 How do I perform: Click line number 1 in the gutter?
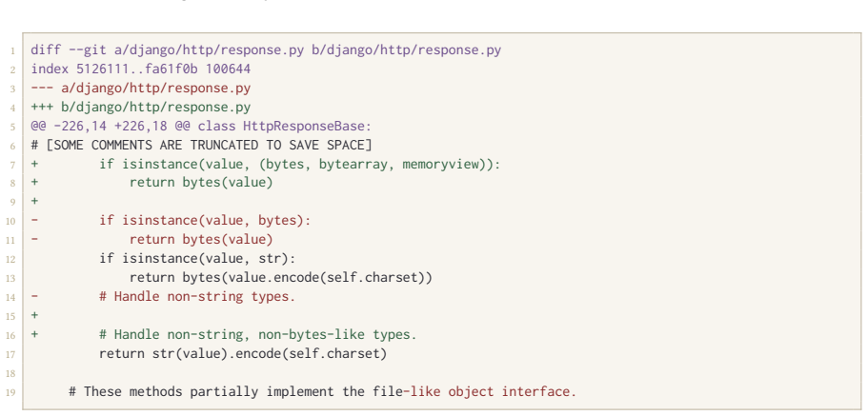tap(12, 50)
